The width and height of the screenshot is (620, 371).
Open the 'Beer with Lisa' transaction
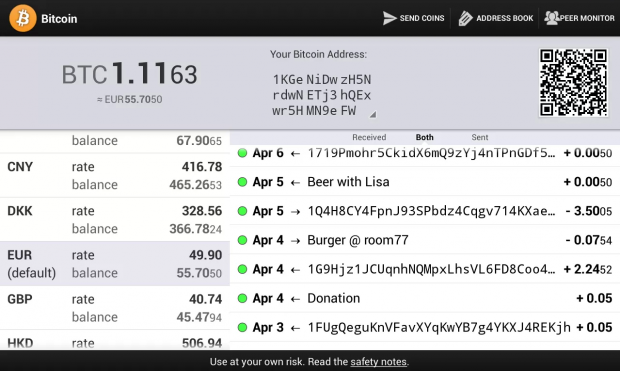425,182
